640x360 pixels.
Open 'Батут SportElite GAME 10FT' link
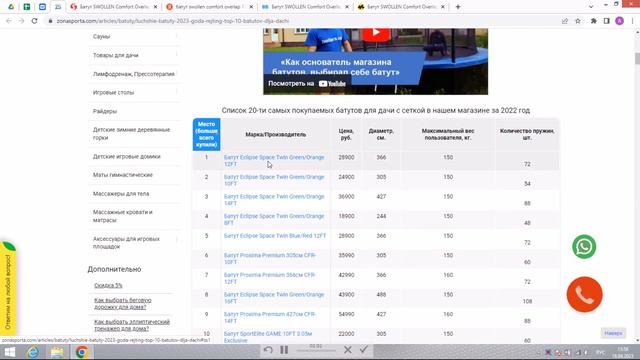point(268,337)
